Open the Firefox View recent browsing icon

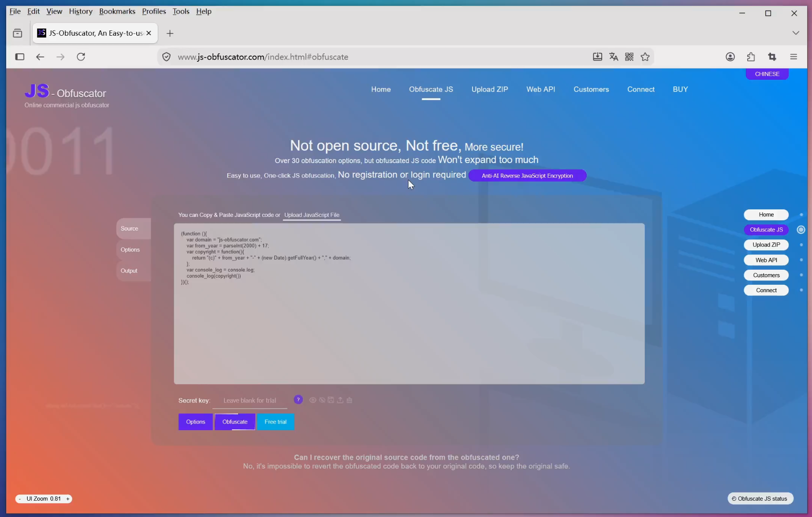[18, 33]
